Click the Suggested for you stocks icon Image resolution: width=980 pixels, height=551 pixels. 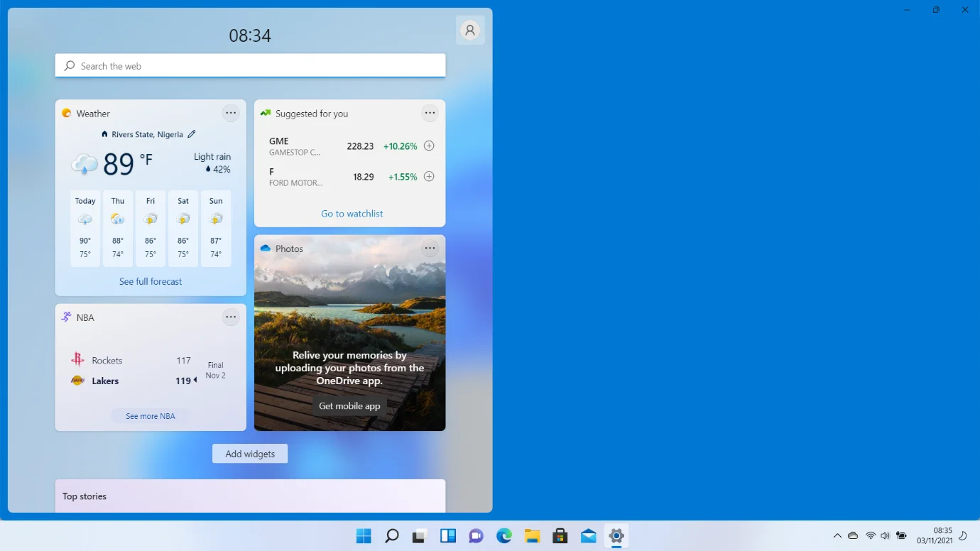click(x=266, y=113)
